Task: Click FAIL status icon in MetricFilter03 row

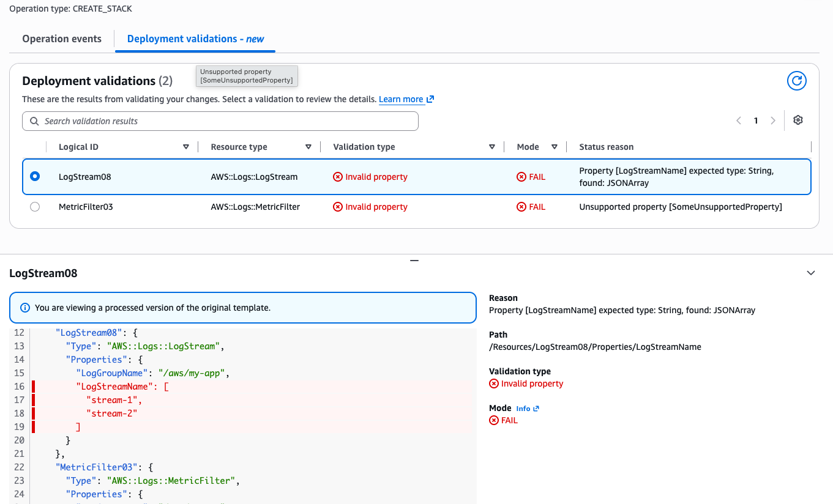Action: 521,207
